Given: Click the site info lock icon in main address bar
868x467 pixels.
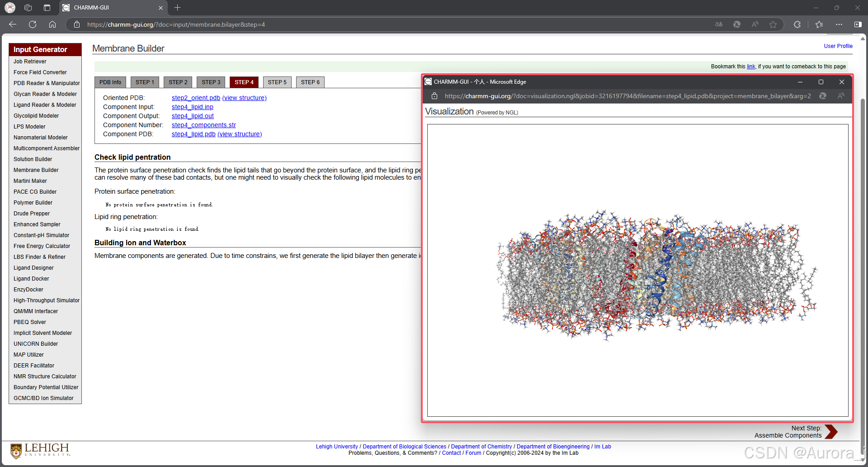Looking at the screenshot, I should click(x=77, y=24).
